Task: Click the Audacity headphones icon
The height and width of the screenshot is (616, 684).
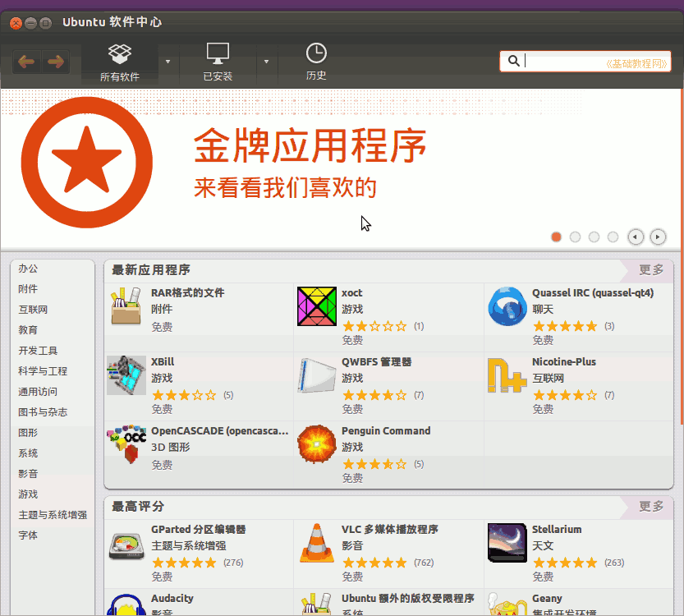Action: click(x=126, y=605)
